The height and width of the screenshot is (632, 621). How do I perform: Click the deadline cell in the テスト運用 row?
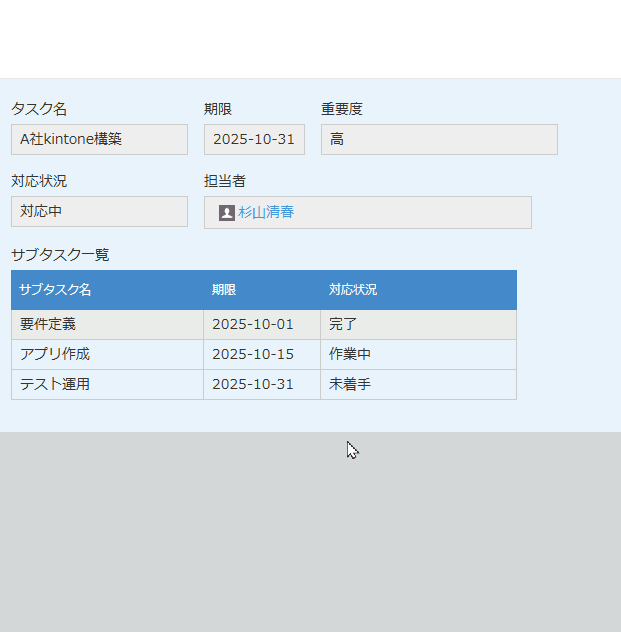tap(261, 385)
